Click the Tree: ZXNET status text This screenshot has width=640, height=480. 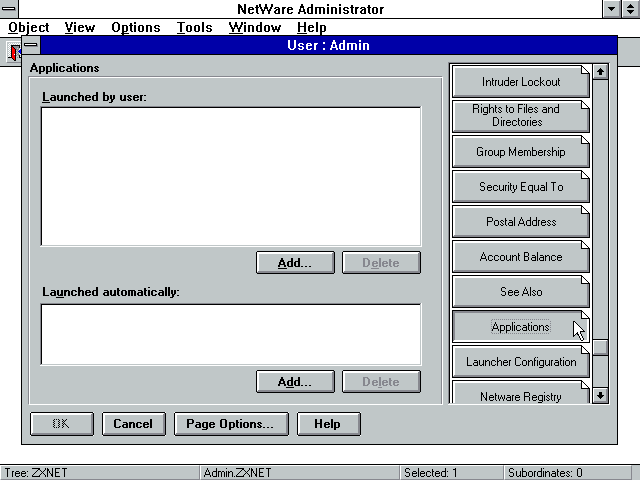click(36, 473)
